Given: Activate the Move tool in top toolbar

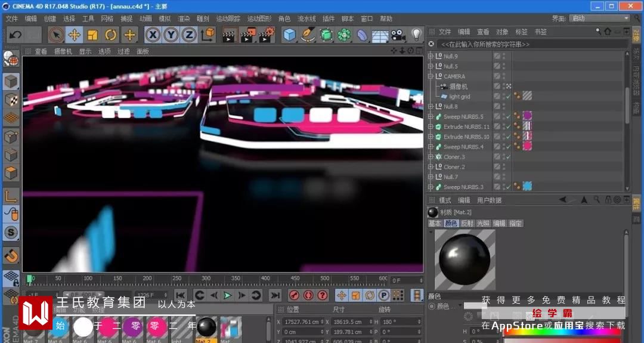Looking at the screenshot, I should pos(75,35).
